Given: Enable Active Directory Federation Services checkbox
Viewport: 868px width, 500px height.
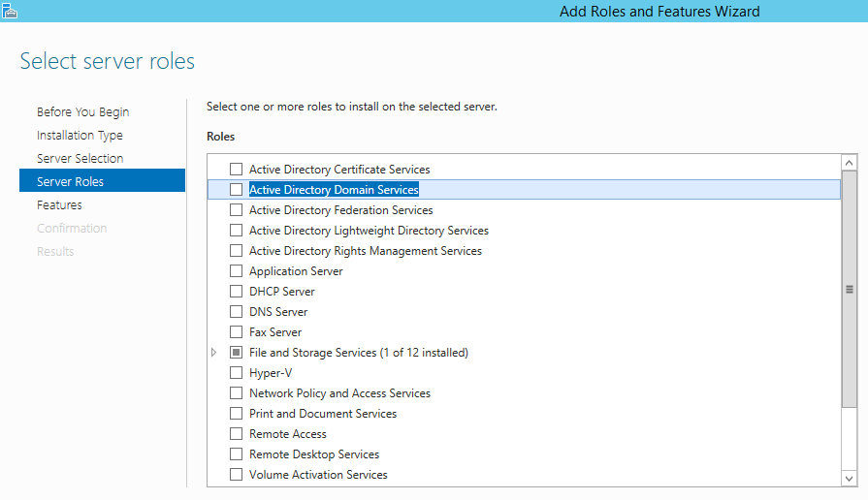Looking at the screenshot, I should (x=236, y=210).
